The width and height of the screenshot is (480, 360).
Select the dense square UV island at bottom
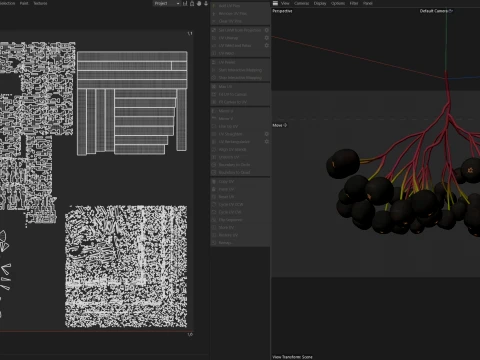click(126, 266)
